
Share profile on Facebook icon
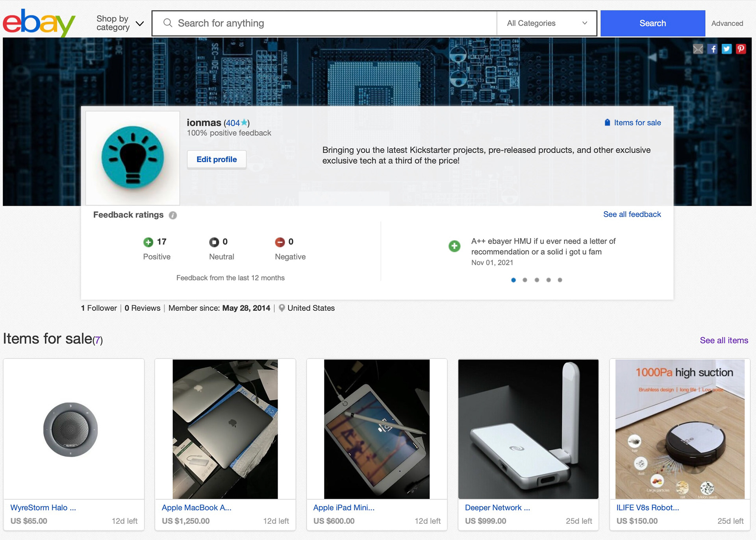click(713, 49)
